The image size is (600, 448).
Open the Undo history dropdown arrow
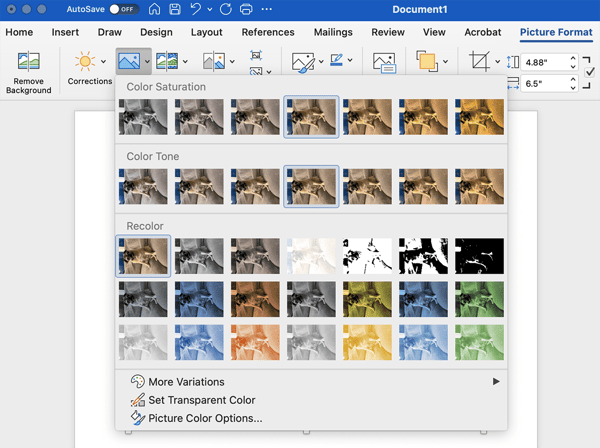[210, 9]
